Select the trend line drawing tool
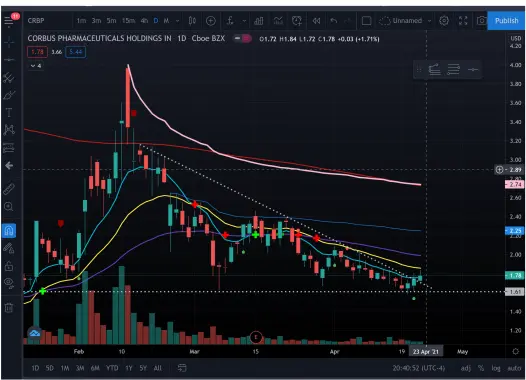Screen dimensions: 526x380 coord(9,60)
